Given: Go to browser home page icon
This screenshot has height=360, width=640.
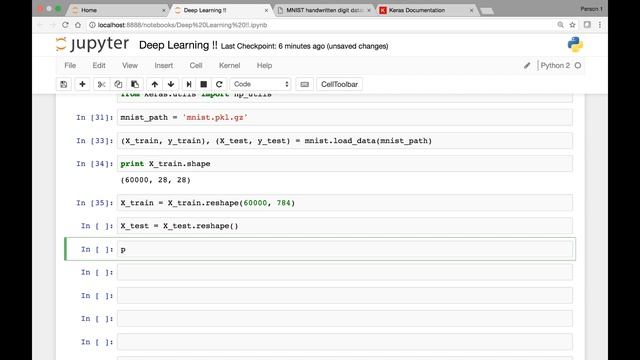Looking at the screenshot, I should point(78,25).
